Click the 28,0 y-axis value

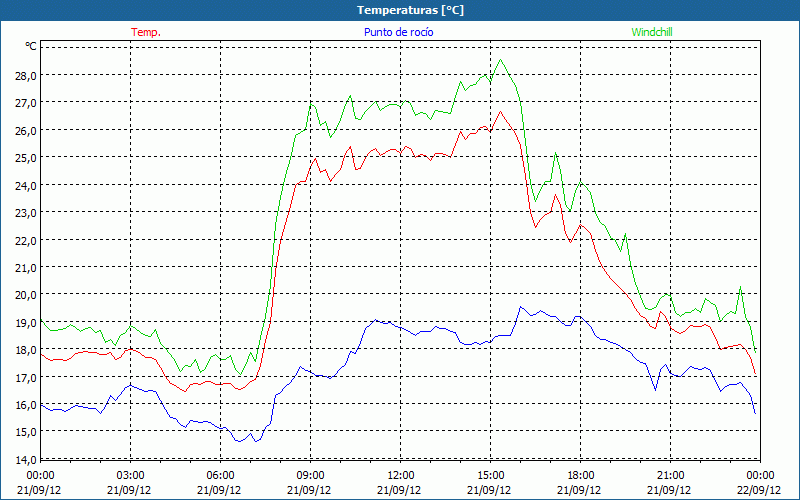[x=26, y=76]
